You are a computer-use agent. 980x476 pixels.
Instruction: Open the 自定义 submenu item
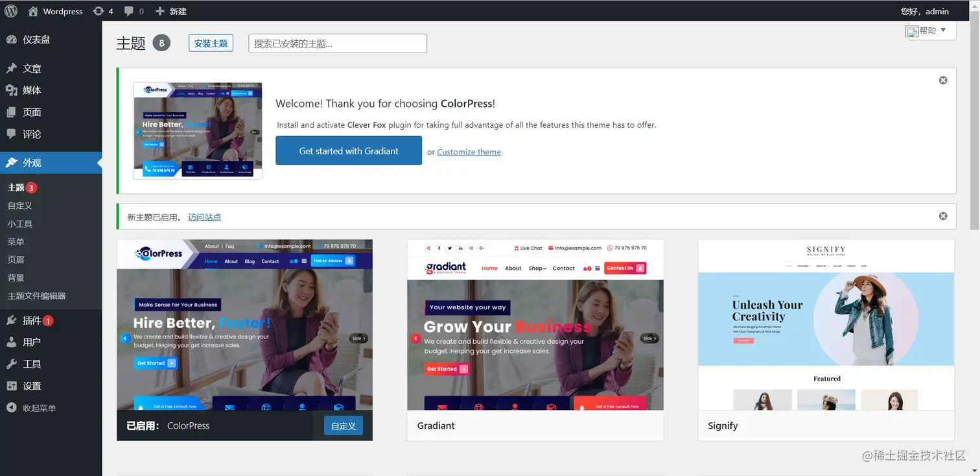(x=20, y=206)
